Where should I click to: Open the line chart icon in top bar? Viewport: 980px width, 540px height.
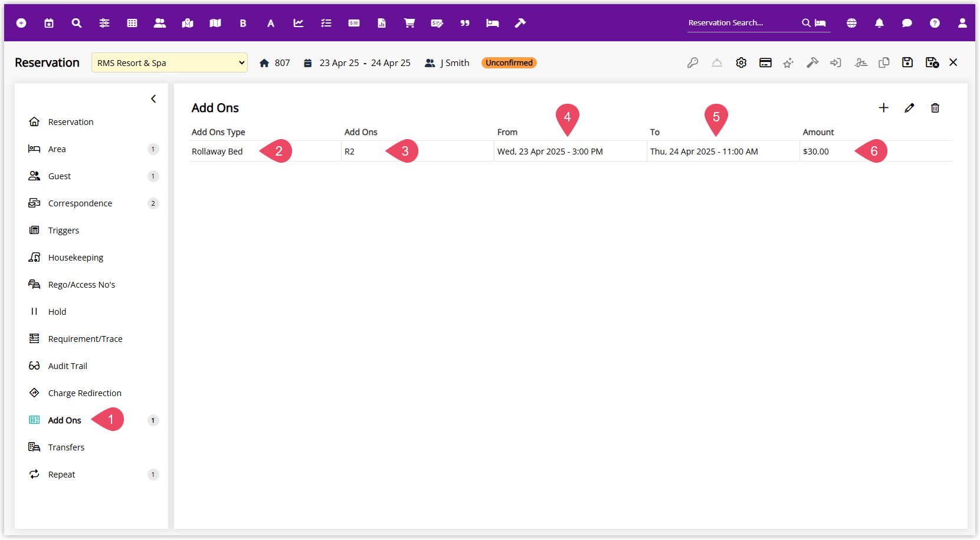(x=299, y=23)
